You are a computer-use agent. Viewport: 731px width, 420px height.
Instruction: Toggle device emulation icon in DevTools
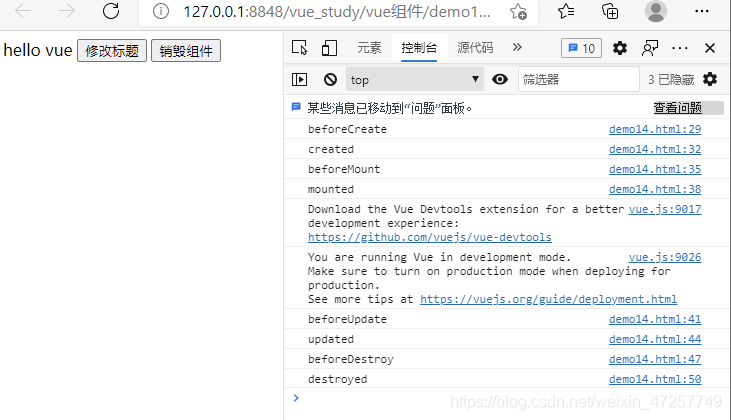(x=329, y=48)
